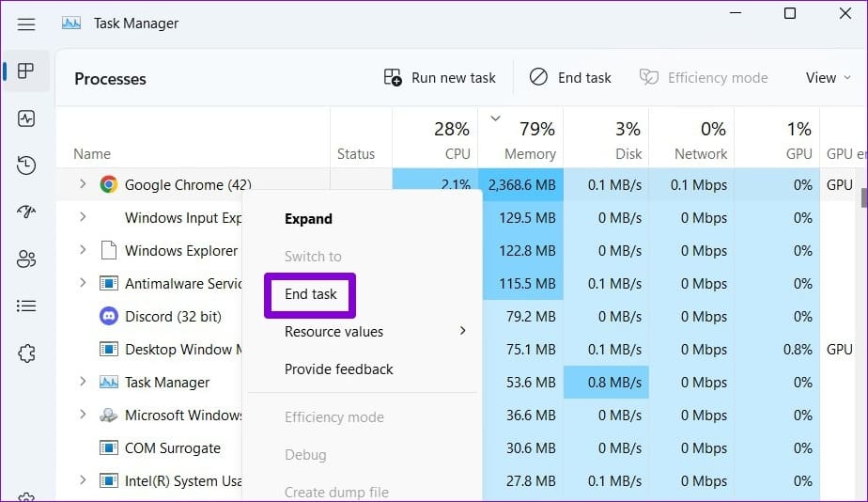Screen dimensions: 868x502
Task: Sort by the Memory column header
Action: tap(520, 137)
